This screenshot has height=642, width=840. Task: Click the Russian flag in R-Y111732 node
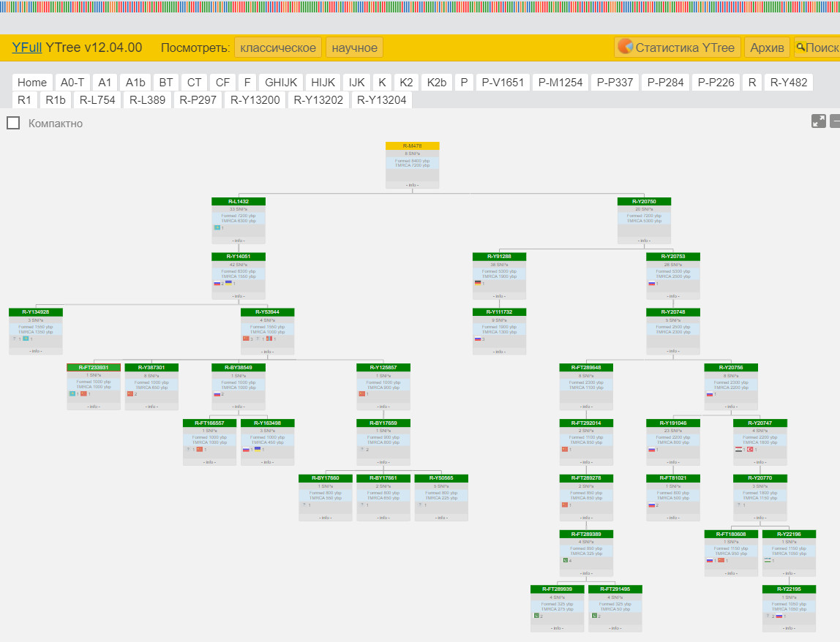(x=477, y=339)
